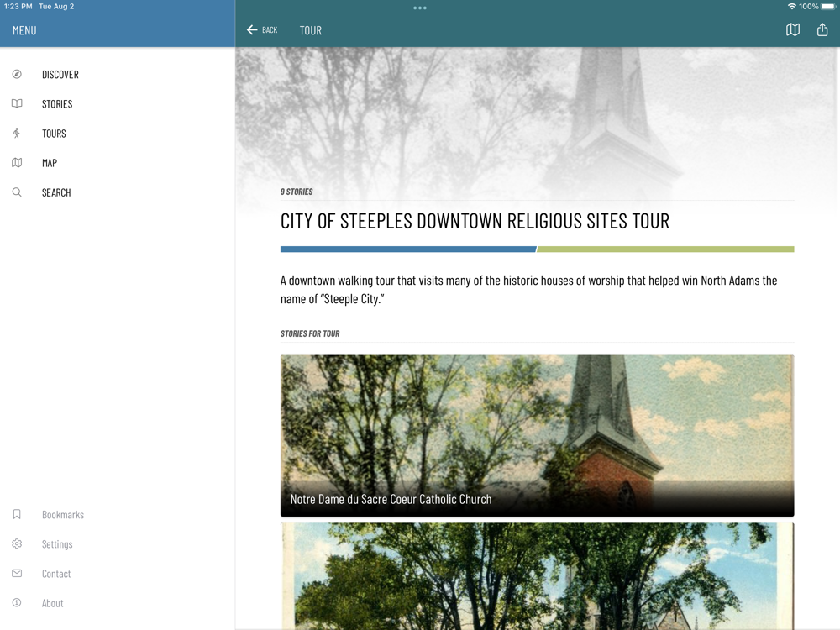Click the Contact envelope icon
This screenshot has height=630, width=840.
tap(17, 574)
